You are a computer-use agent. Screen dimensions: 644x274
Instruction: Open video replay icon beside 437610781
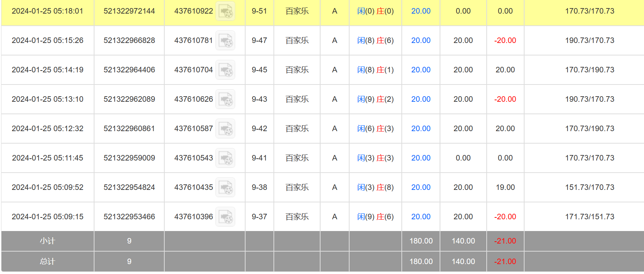coord(225,41)
